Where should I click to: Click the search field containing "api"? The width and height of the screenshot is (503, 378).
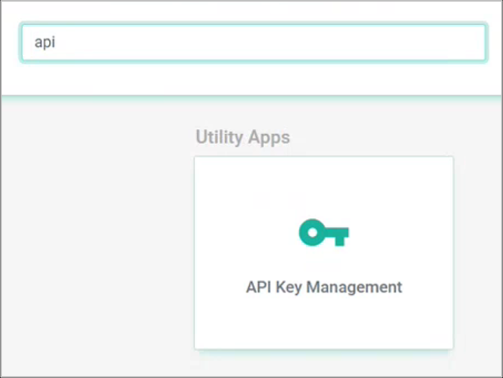click(x=253, y=42)
